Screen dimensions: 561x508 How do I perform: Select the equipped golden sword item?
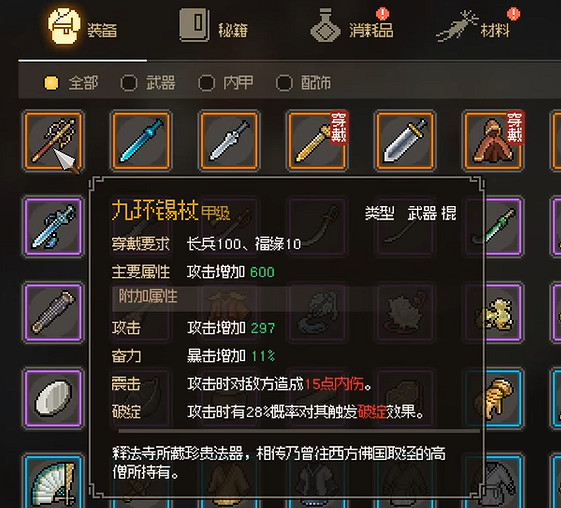[317, 141]
